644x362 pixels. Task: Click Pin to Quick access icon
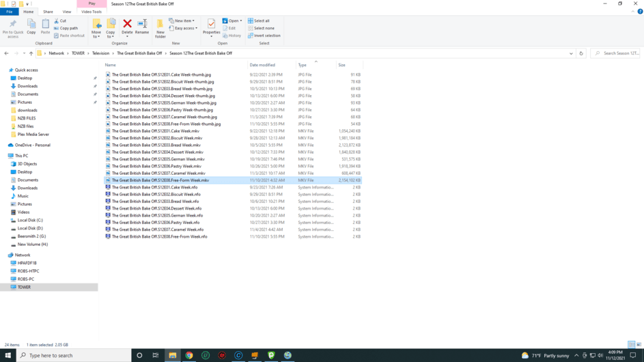pos(13,29)
